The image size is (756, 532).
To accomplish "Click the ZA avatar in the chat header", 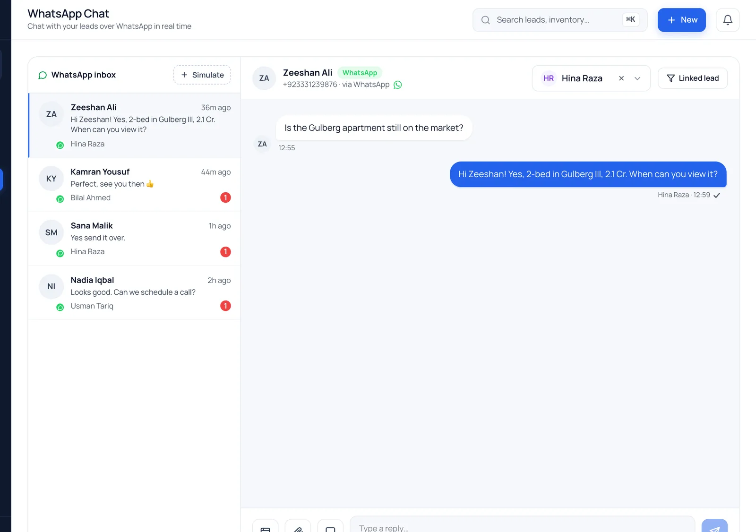I will coord(264,78).
